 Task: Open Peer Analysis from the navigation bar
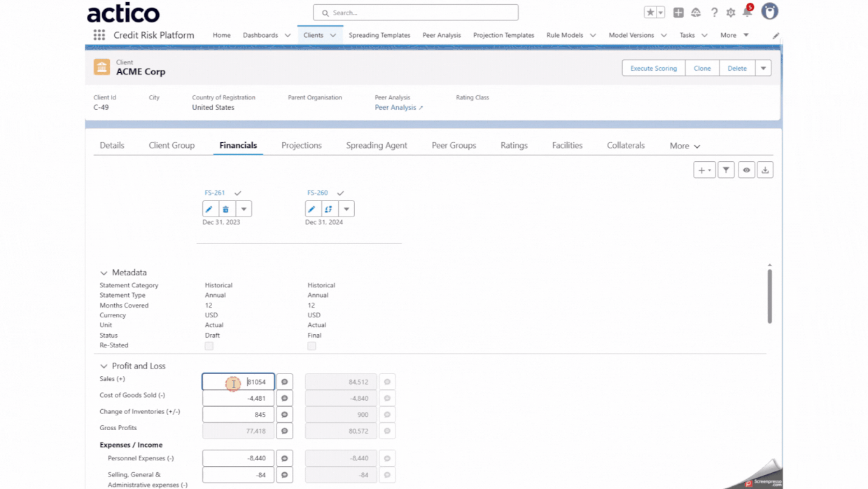(x=442, y=35)
